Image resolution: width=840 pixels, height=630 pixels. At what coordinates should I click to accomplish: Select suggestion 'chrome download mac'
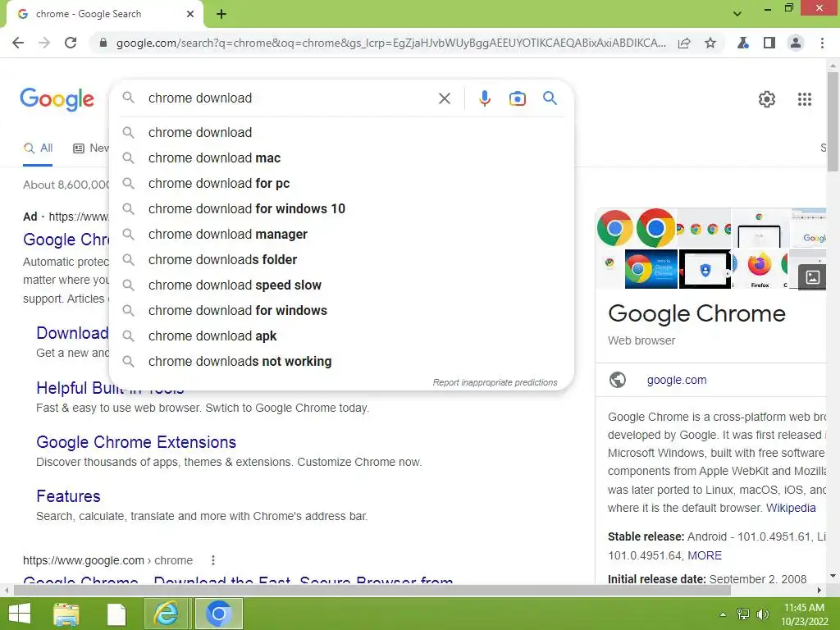(341, 158)
